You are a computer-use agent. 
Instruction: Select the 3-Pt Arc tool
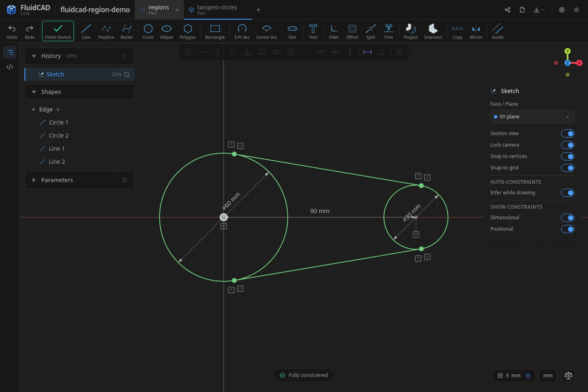242,31
